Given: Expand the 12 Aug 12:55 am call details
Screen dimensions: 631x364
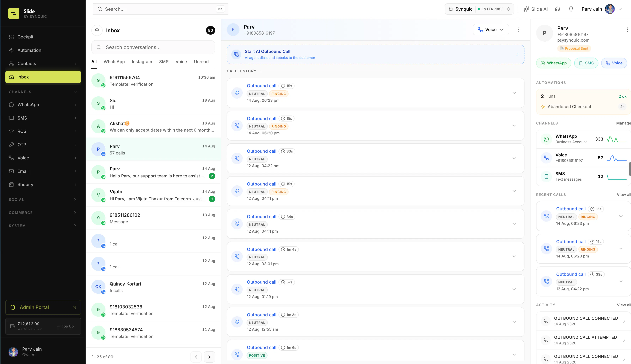Looking at the screenshot, I should point(514,322).
